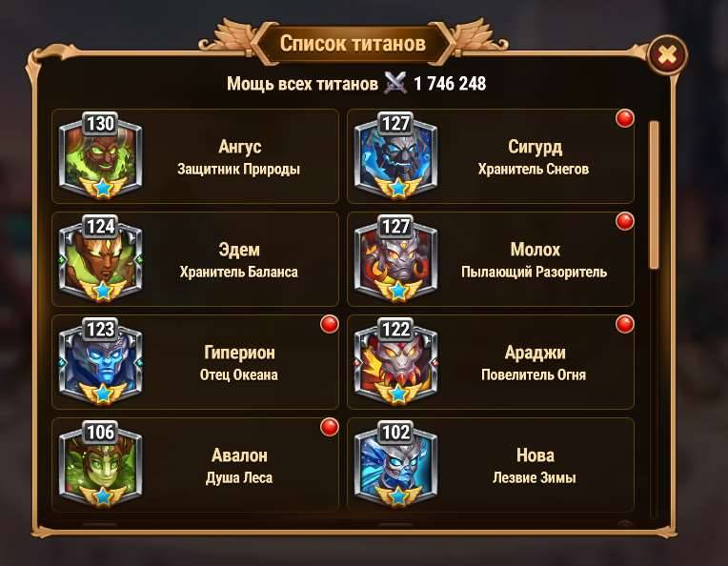Click red notification dot on Гиперион card
728x566 pixels.
[x=330, y=324]
